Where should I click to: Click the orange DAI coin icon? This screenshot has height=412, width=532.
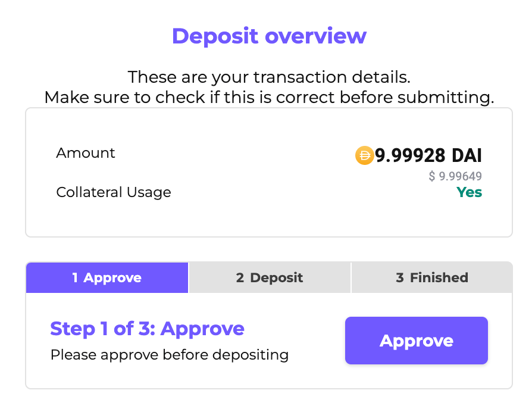tap(364, 155)
